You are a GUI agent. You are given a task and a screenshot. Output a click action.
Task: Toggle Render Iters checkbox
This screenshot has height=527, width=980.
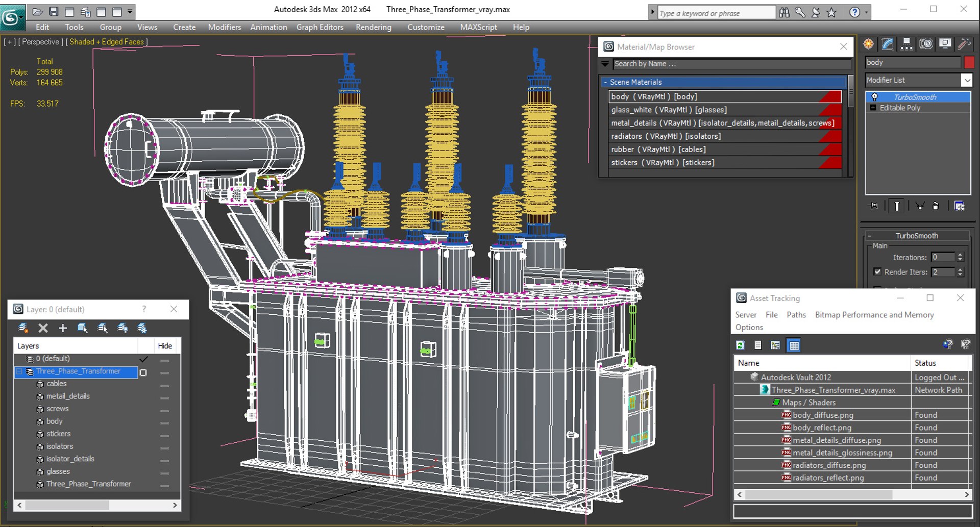tap(877, 271)
